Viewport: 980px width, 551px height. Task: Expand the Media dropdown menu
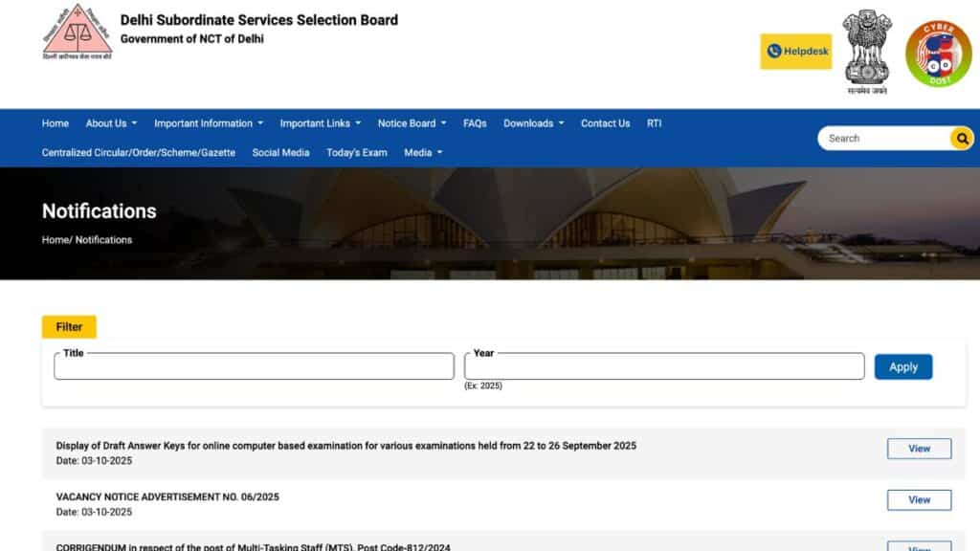[x=423, y=153]
